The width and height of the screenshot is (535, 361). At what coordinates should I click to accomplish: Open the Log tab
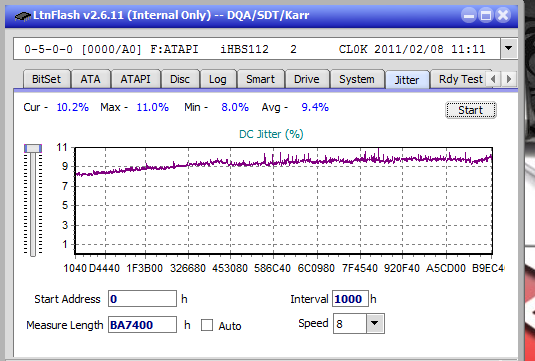pos(218,79)
